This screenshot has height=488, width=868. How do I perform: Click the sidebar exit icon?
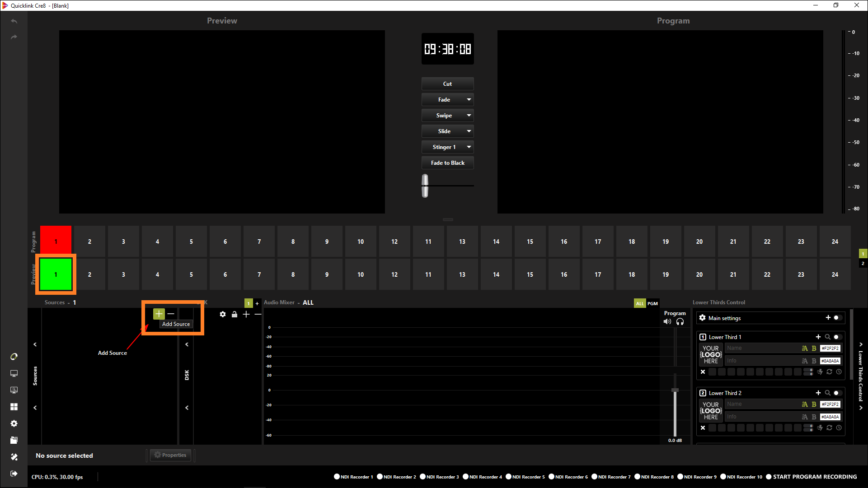[14, 474]
